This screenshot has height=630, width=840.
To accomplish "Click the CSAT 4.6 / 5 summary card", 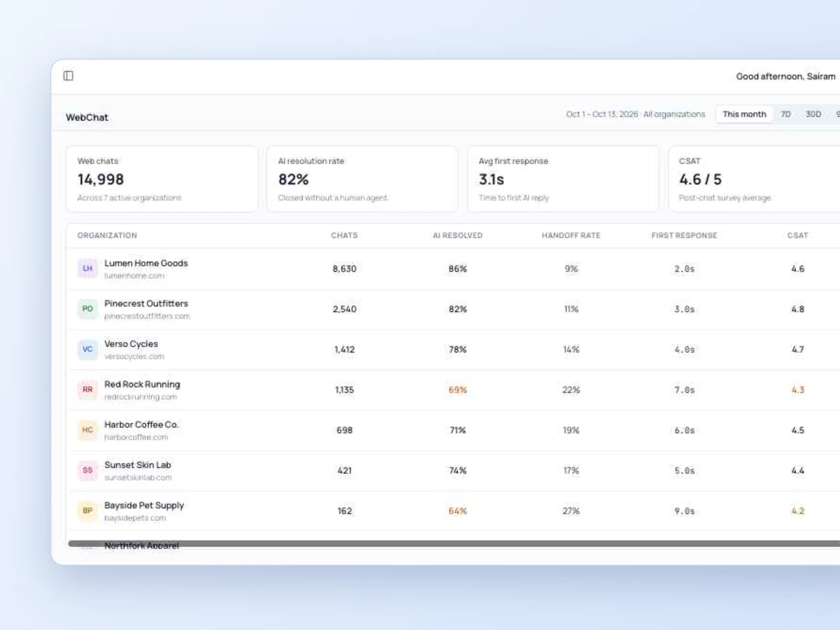I will point(755,179).
